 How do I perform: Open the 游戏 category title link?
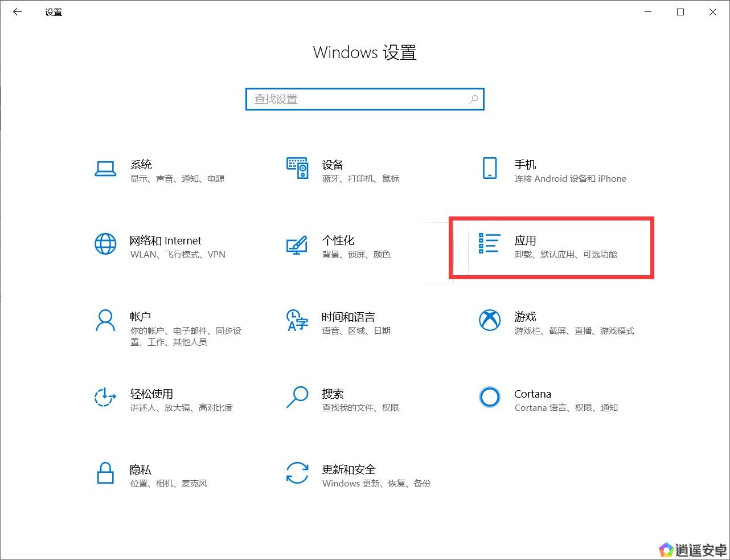click(525, 317)
